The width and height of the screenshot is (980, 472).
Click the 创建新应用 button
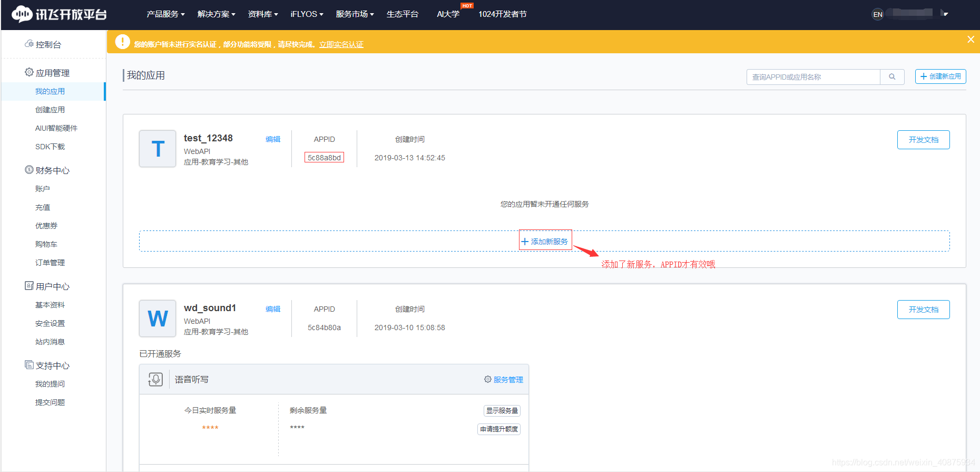pyautogui.click(x=940, y=76)
